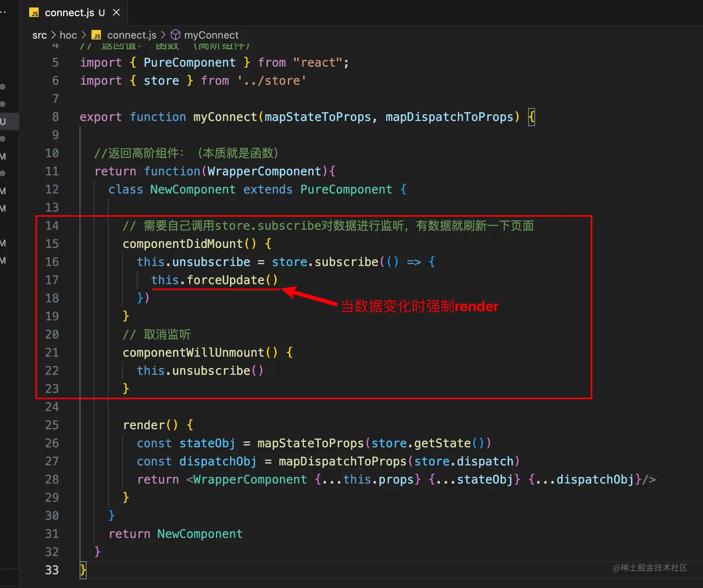This screenshot has width=703, height=588.
Task: Click the opening brace ending line 8
Action: click(x=531, y=117)
